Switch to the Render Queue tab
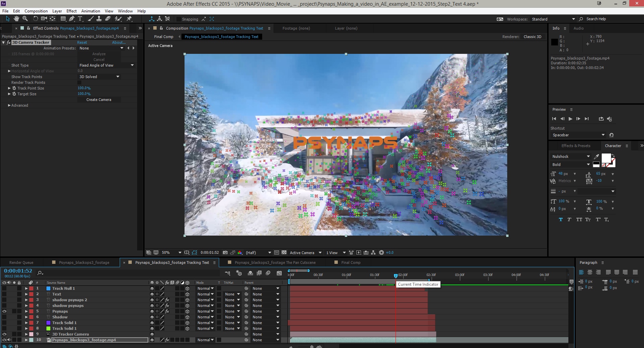The height and width of the screenshot is (348, 644). coord(21,263)
